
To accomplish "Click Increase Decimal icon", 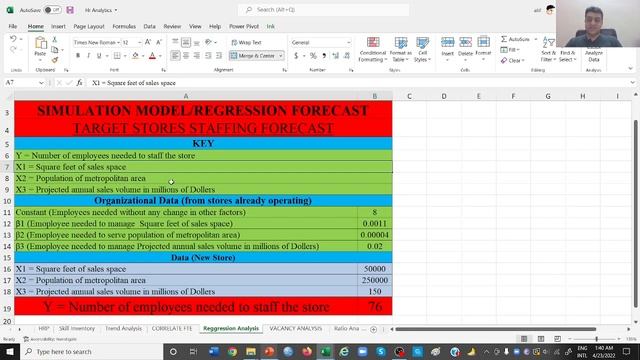I will coord(336,56).
